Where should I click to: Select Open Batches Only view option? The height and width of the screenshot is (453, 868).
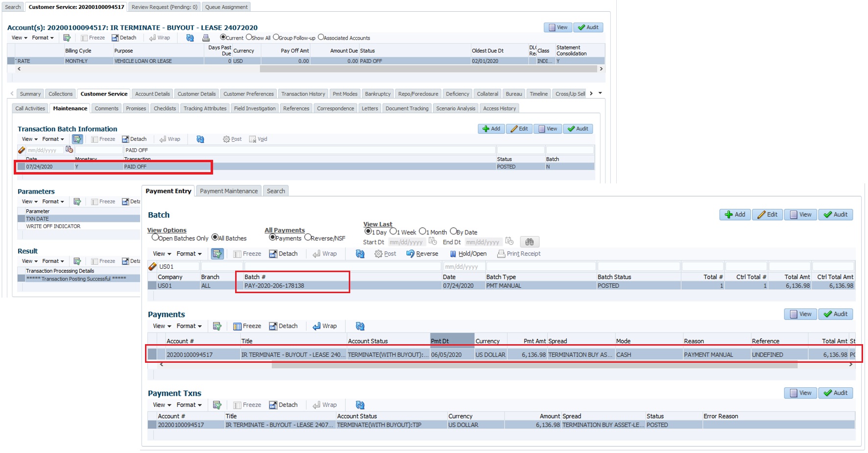155,238
